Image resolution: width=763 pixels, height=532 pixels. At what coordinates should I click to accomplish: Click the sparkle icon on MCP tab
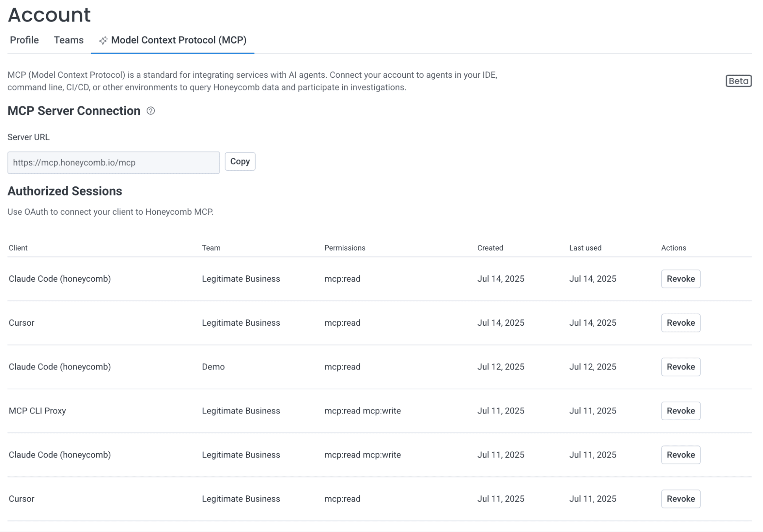click(x=103, y=40)
